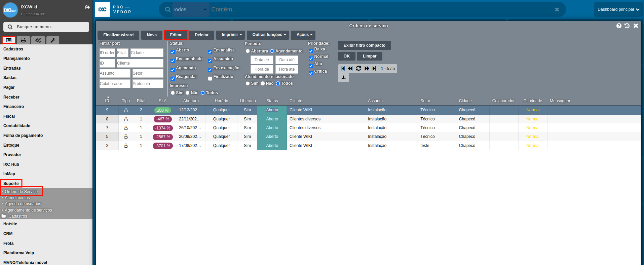Collapse the Suporte menu

pyautogui.click(x=11, y=184)
